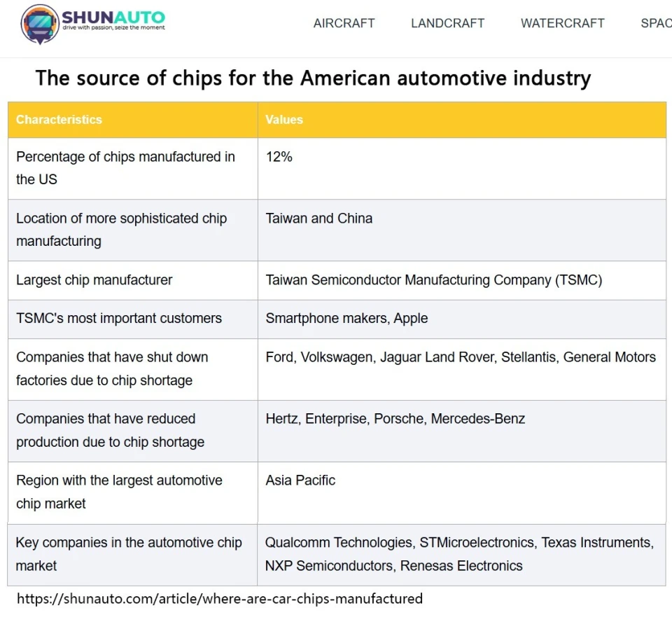Click the Asia Pacific value cell
This screenshot has width=672, height=622.
tap(462, 493)
